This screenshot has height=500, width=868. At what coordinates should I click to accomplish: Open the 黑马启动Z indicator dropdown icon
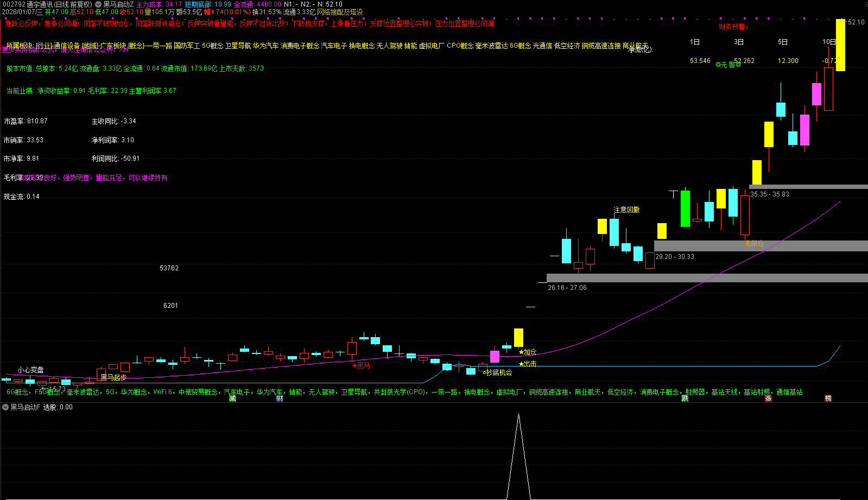coord(98,4)
